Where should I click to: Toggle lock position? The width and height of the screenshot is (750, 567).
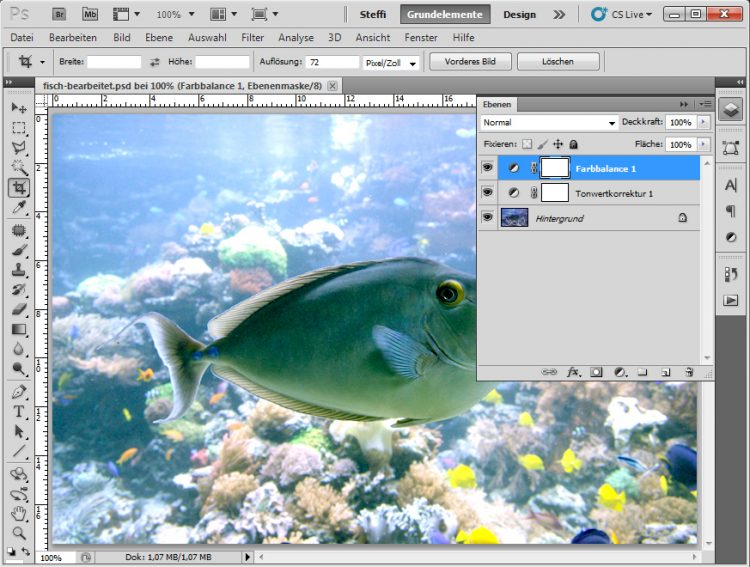(558, 144)
